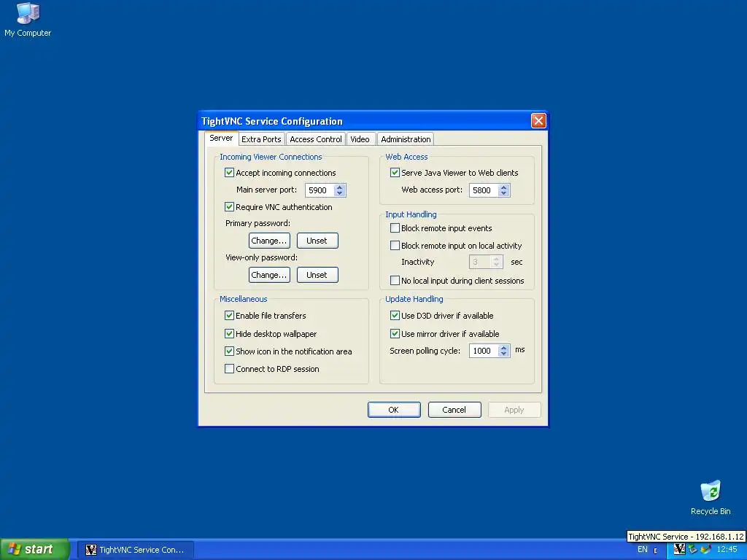Switch to the Extra Ports tab
Image resolution: width=747 pixels, height=560 pixels.
click(x=261, y=139)
